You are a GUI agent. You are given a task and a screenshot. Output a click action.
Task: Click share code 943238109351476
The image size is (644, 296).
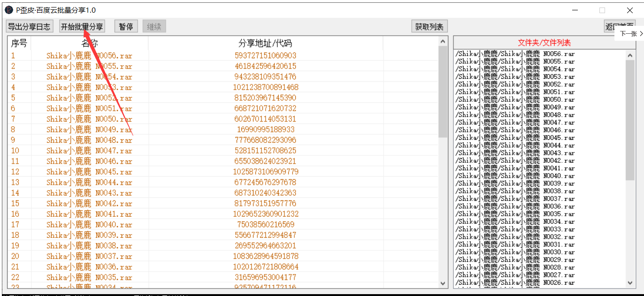pyautogui.click(x=265, y=77)
